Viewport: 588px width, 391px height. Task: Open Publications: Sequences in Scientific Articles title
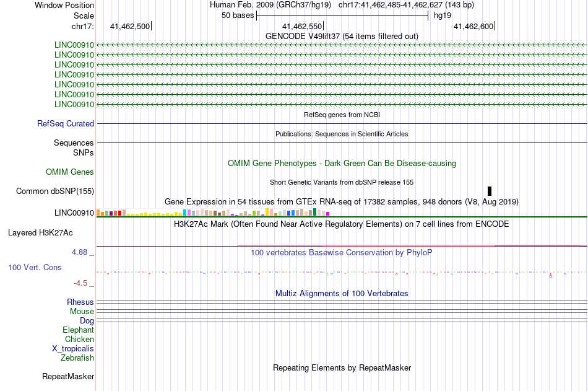tap(342, 134)
